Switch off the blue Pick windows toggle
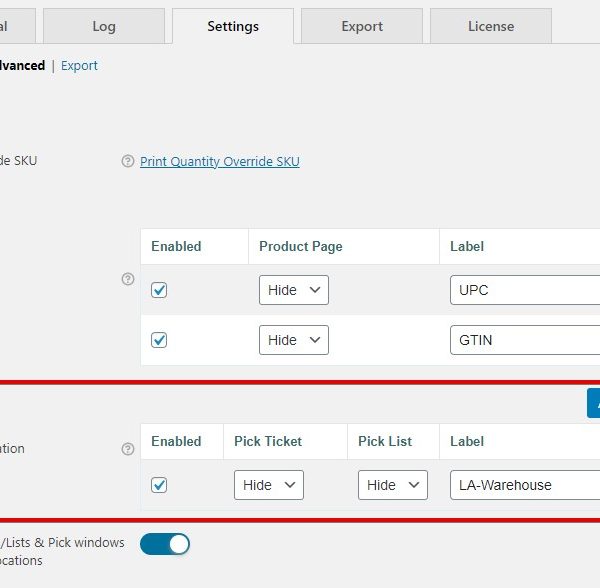 (x=165, y=544)
